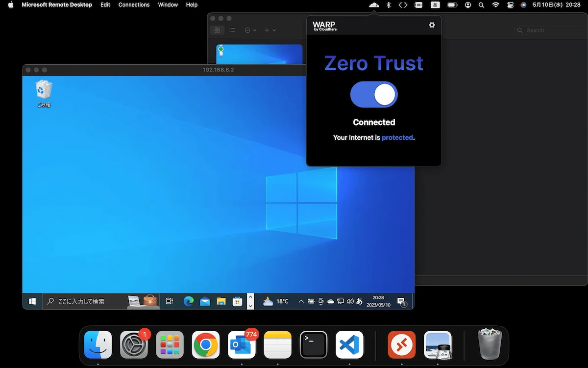This screenshot has width=588, height=368.
Task: Open the Windows Start button
Action: [33, 301]
